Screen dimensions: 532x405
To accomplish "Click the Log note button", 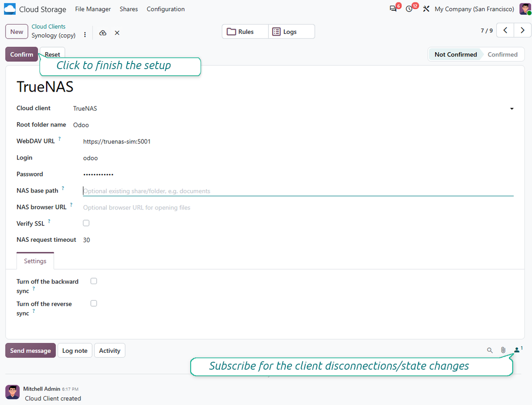I will (75, 350).
